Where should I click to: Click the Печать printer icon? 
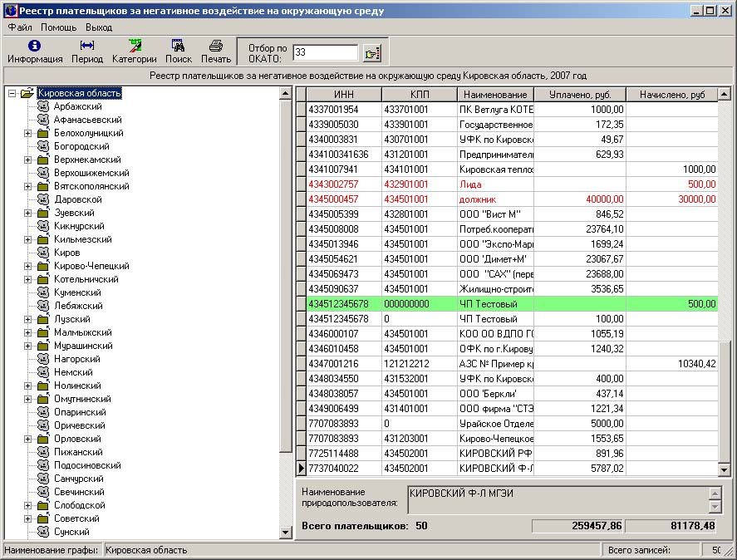215,51
